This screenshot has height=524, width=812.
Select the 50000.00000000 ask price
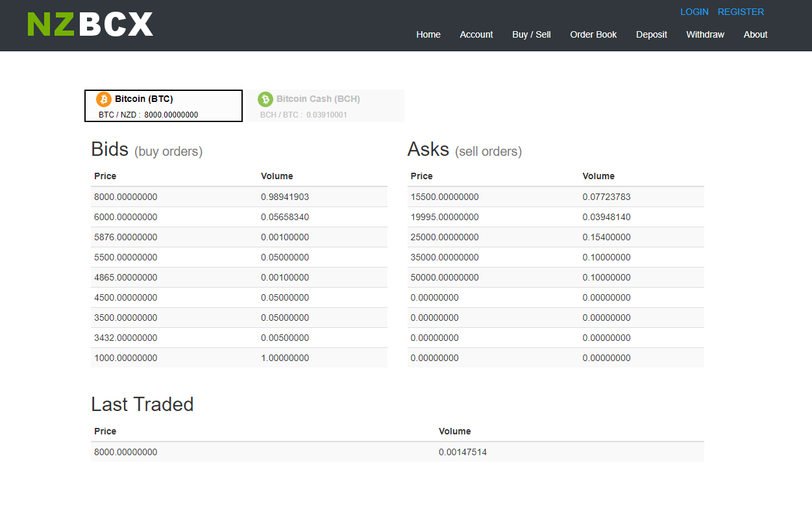click(x=445, y=277)
